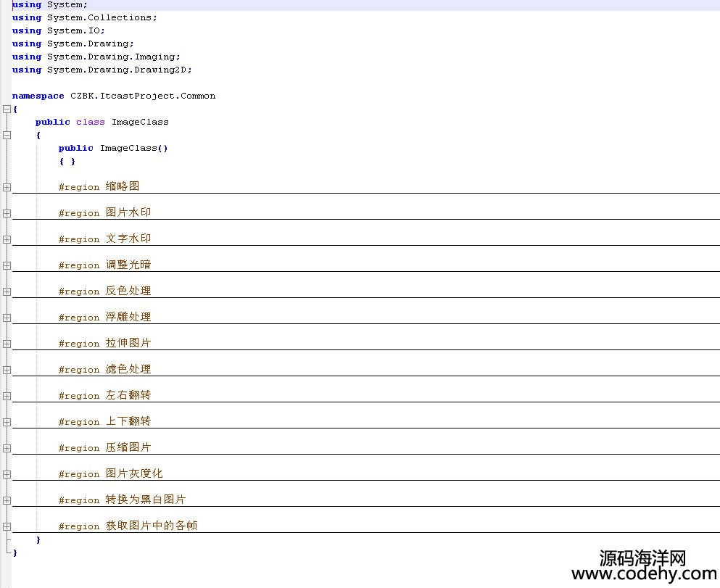Expand the 图片灰度化 region

(7, 474)
